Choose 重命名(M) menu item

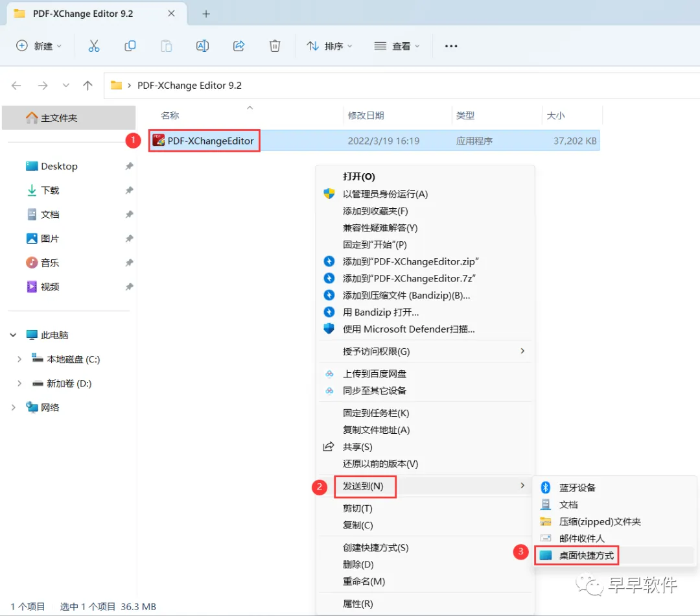click(425, 581)
